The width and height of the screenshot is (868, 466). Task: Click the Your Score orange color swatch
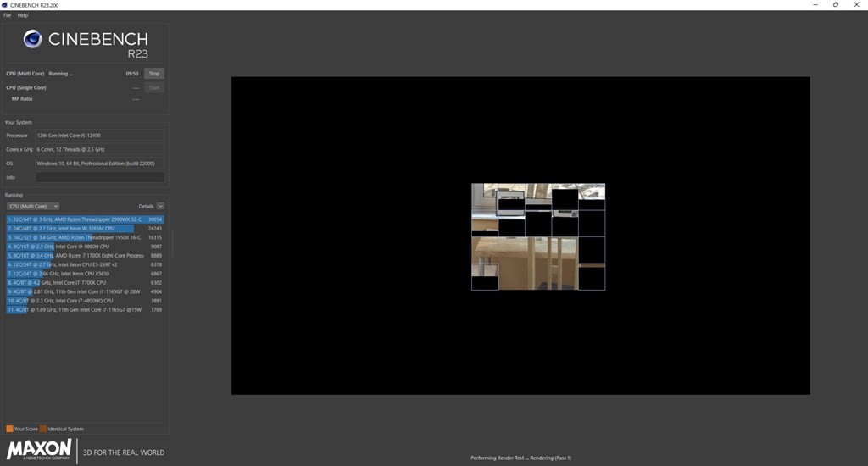pos(9,429)
